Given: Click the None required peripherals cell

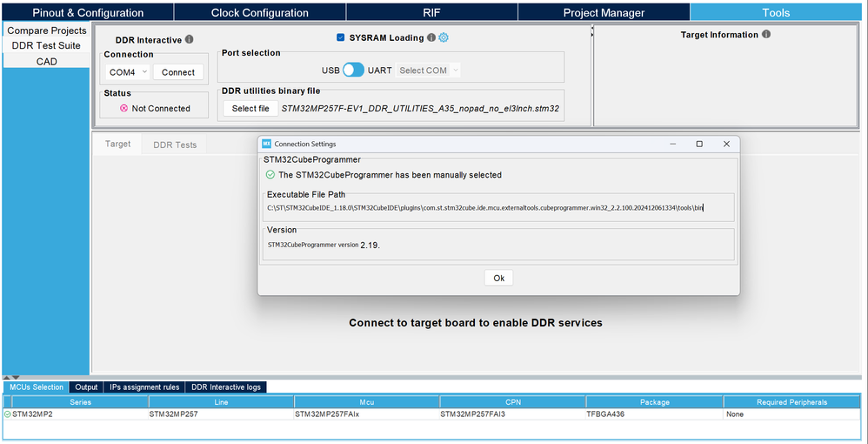Looking at the screenshot, I should (791, 414).
